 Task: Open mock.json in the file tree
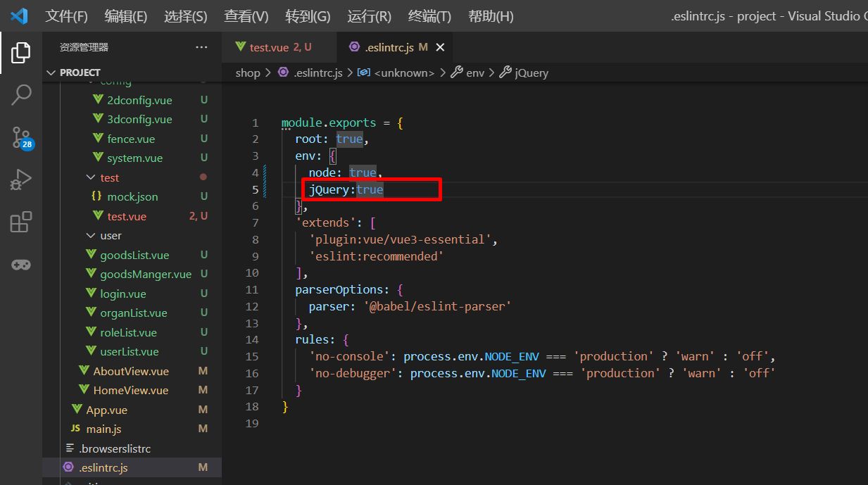tap(132, 197)
